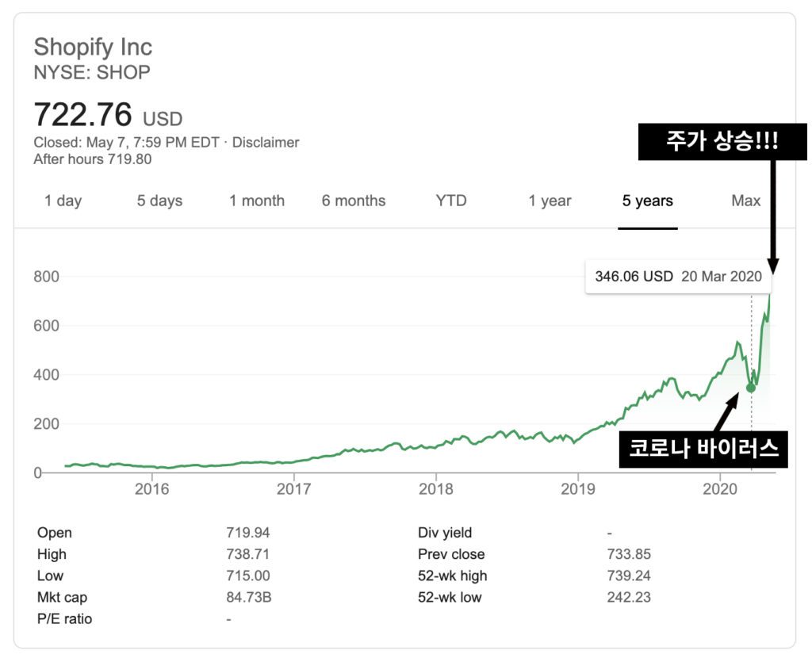Click the 코로나 바이러스 annotation label

(x=703, y=449)
